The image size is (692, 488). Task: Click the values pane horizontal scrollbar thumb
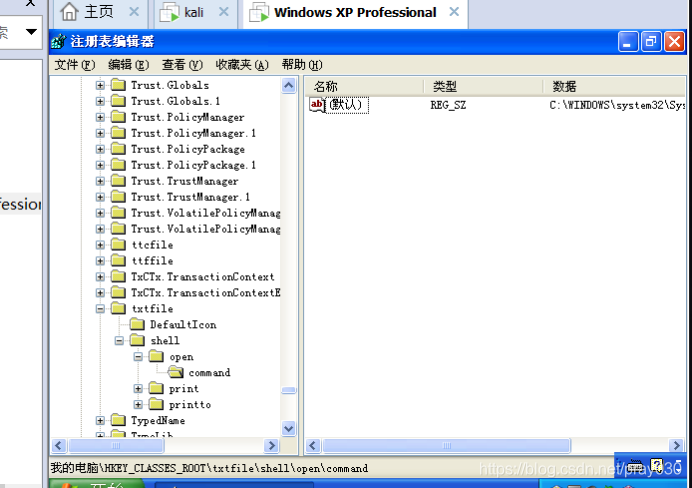[x=447, y=446]
